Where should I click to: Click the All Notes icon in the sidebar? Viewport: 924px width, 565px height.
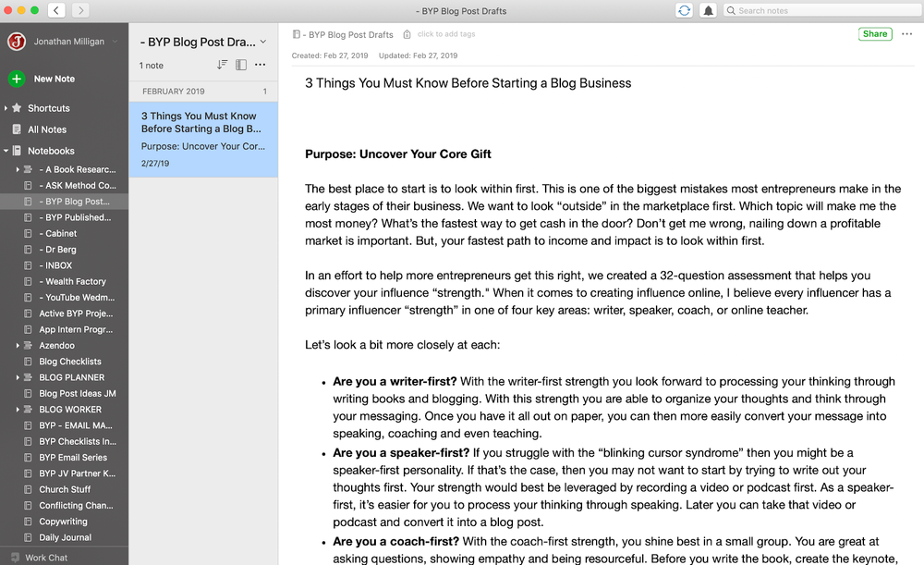coord(18,129)
